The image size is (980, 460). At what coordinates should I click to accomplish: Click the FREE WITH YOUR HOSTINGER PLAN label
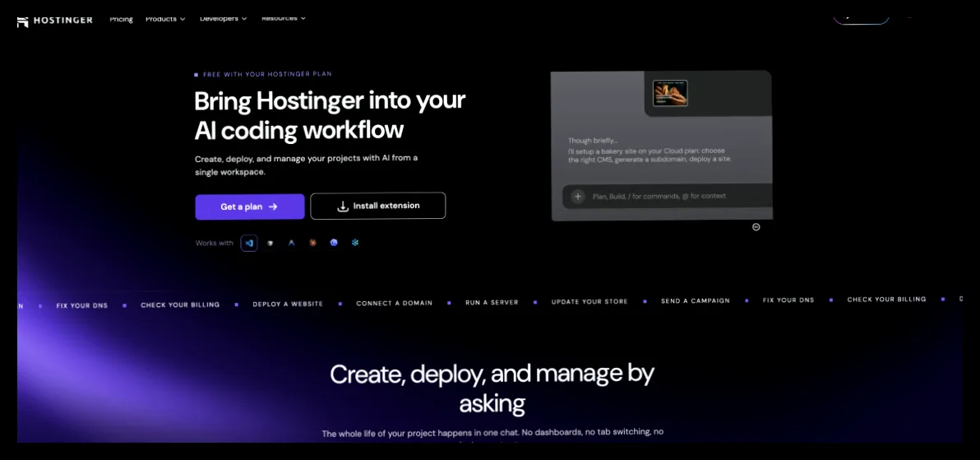click(267, 74)
